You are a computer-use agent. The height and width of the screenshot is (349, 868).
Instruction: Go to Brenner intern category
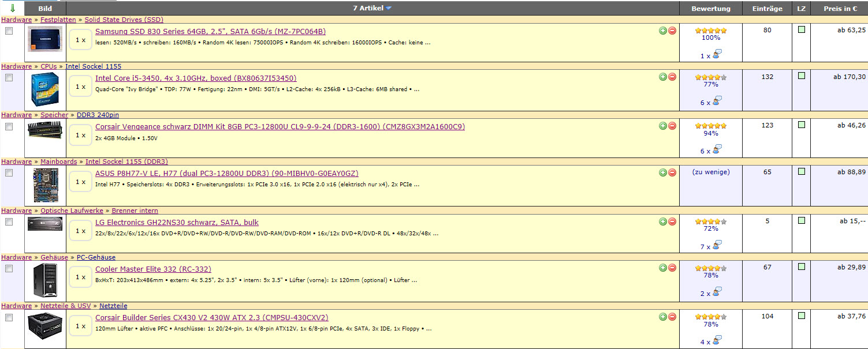135,211
